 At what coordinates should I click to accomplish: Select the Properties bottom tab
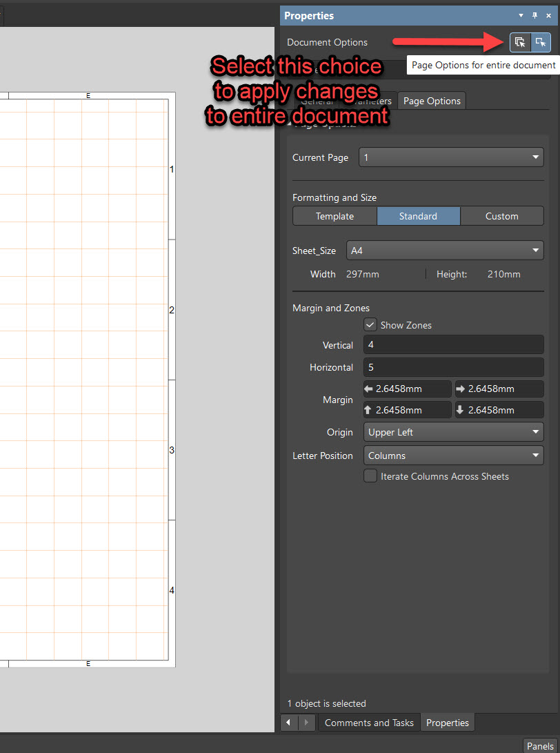[447, 723]
